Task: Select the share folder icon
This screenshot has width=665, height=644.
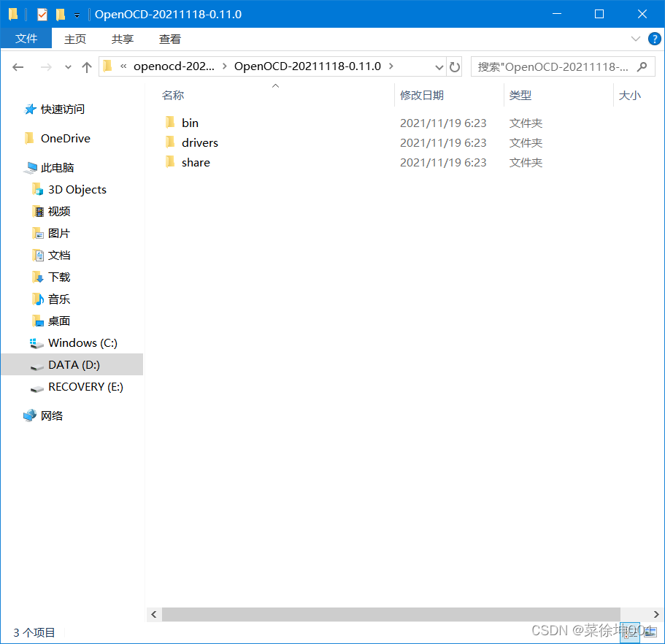Action: coord(170,162)
